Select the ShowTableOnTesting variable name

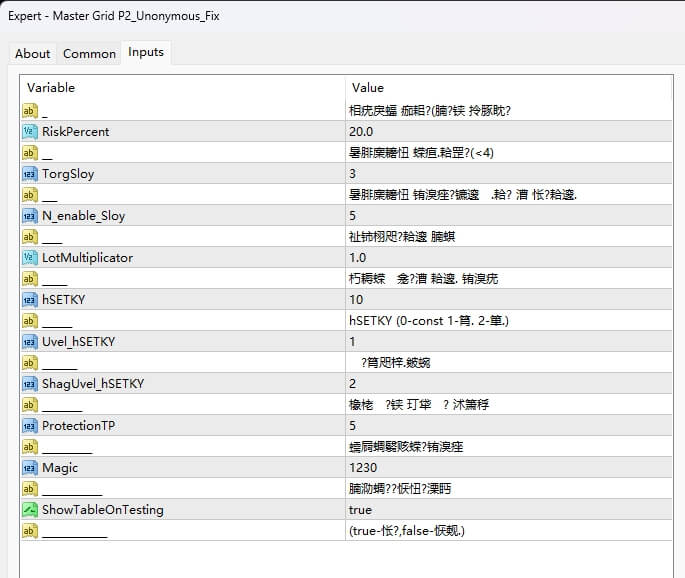tap(103, 510)
